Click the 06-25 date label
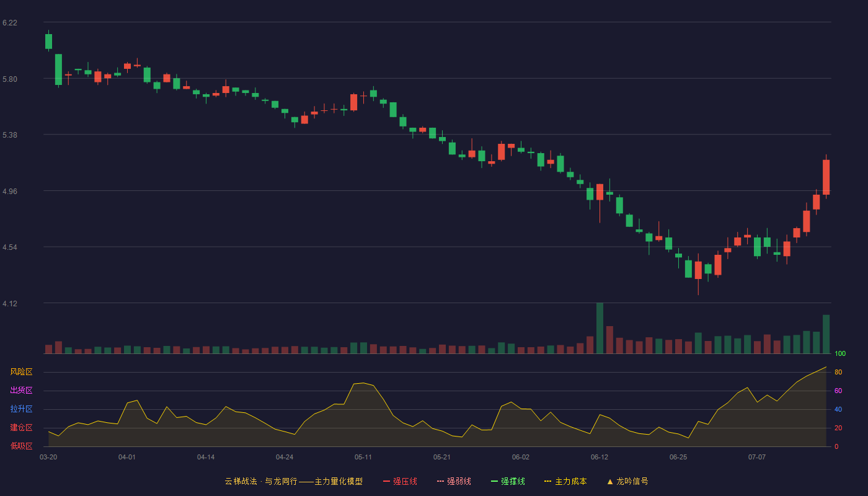Screen dimensions: 868x496 coord(678,457)
